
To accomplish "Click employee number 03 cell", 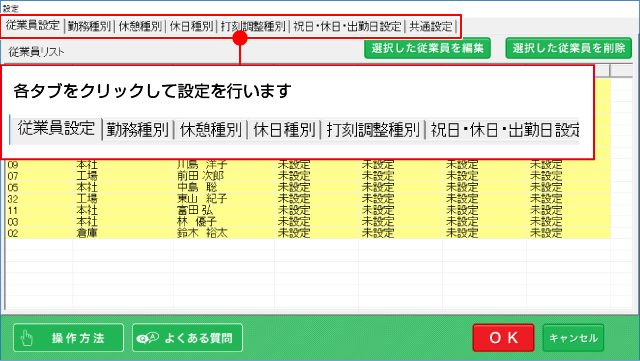I will pyautogui.click(x=13, y=222).
